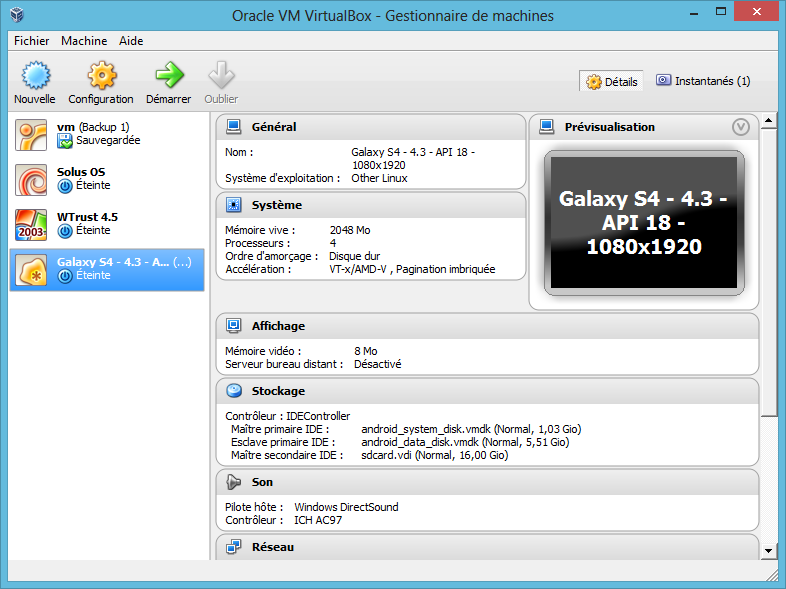Viewport: 786px width, 589px height.
Task: Open the Réseau section header
Action: pyautogui.click(x=487, y=547)
